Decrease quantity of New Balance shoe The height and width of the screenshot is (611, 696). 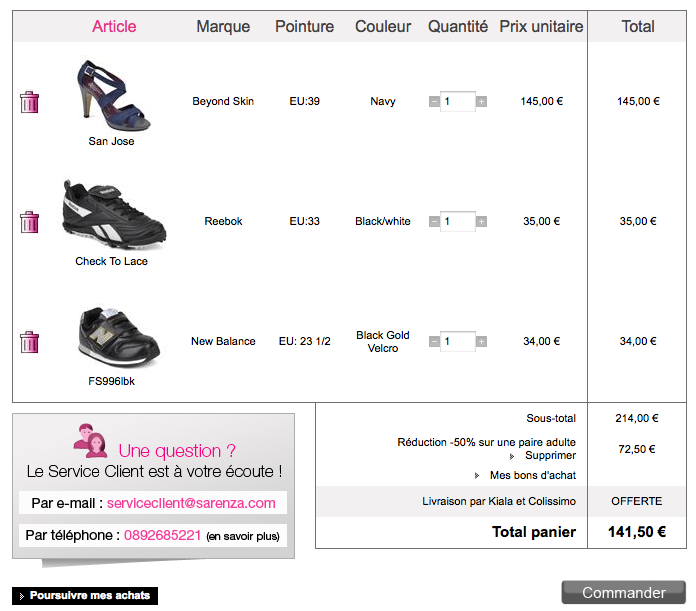[x=434, y=341]
